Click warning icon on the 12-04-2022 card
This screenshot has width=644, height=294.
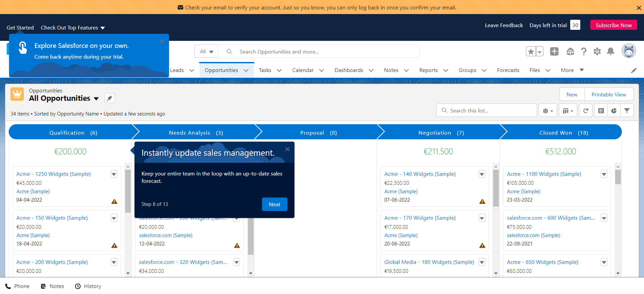tap(237, 245)
